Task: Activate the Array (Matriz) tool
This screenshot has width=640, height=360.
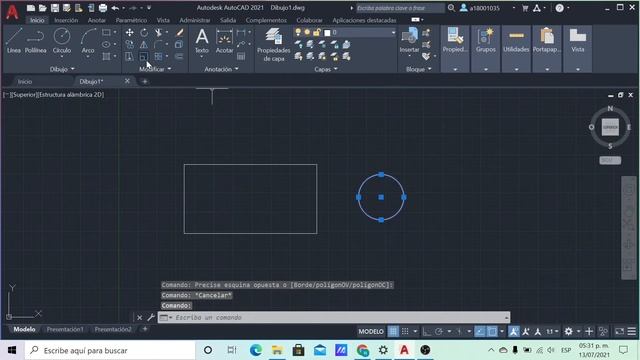Action: click(158, 57)
